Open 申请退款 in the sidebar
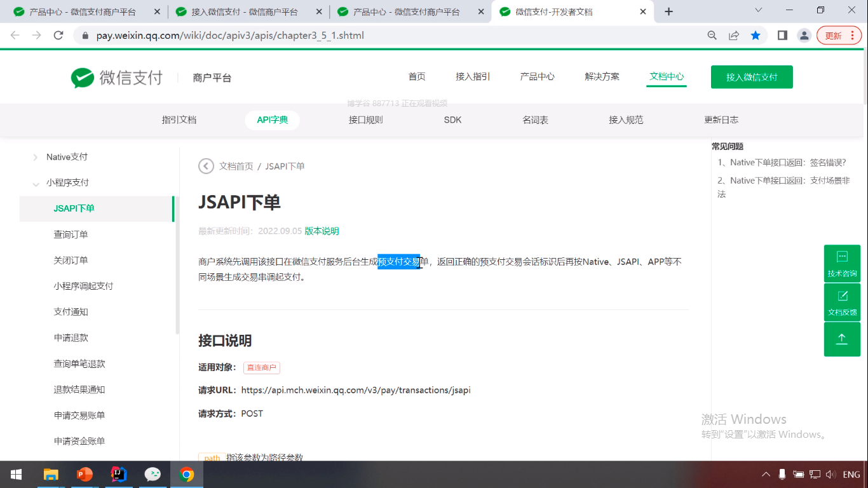Image resolution: width=868 pixels, height=488 pixels. click(x=71, y=338)
